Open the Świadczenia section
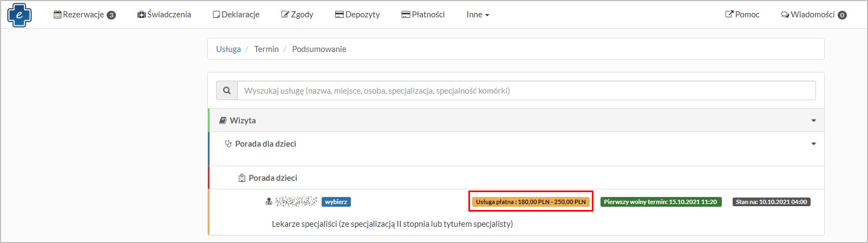This screenshot has height=243, width=868. 164,15
